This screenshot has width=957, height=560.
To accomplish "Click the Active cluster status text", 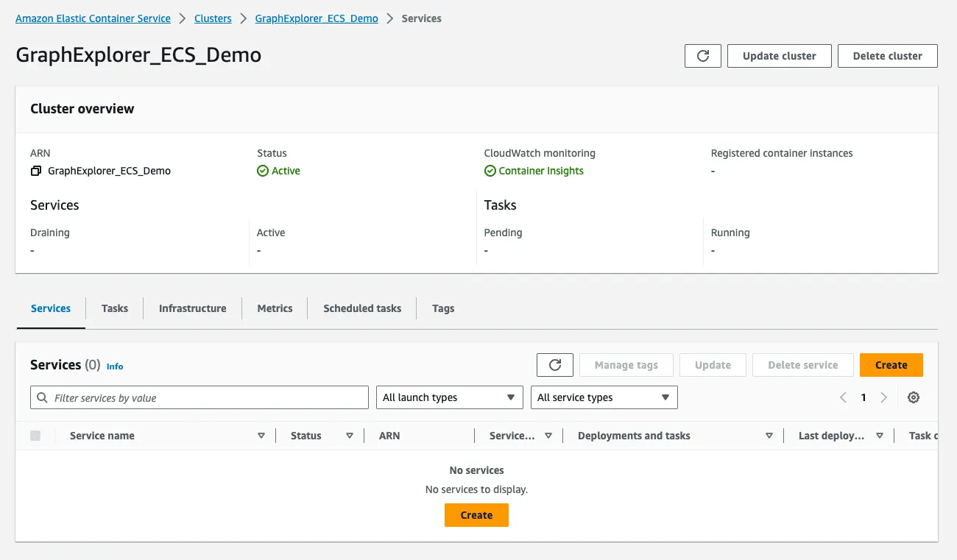I will point(286,171).
